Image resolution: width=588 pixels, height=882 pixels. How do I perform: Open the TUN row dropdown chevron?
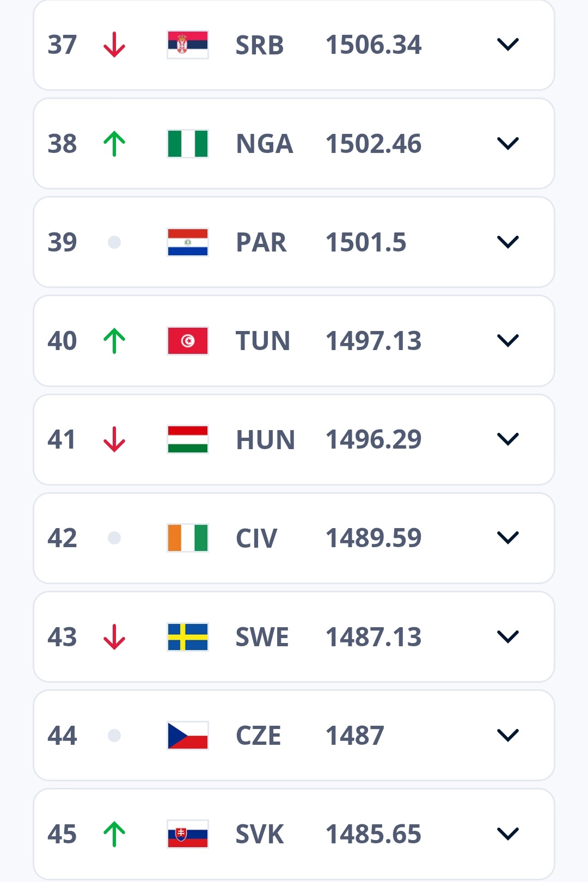point(507,341)
